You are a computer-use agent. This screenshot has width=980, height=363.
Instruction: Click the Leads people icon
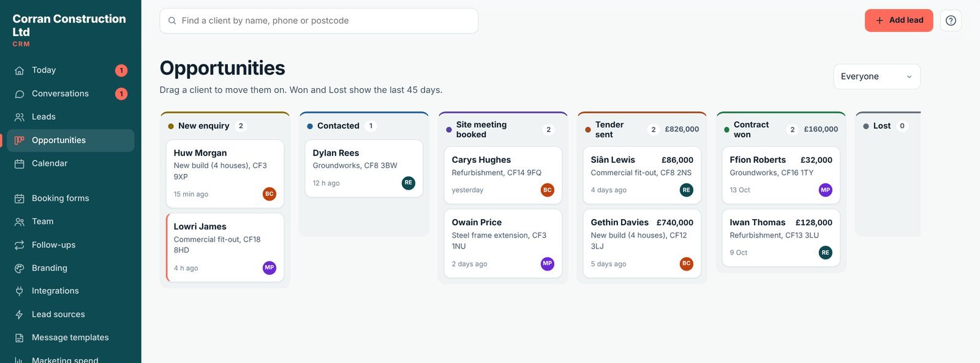coord(20,117)
